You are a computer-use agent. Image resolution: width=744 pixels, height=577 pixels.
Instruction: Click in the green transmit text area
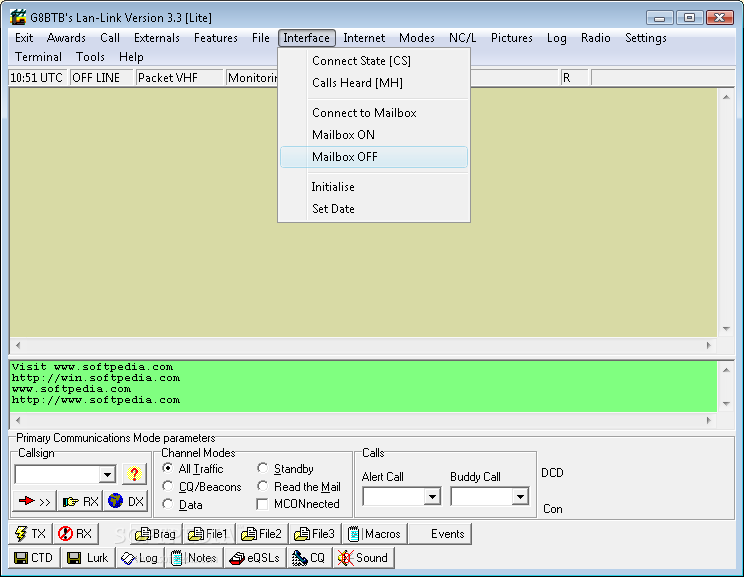pos(363,386)
